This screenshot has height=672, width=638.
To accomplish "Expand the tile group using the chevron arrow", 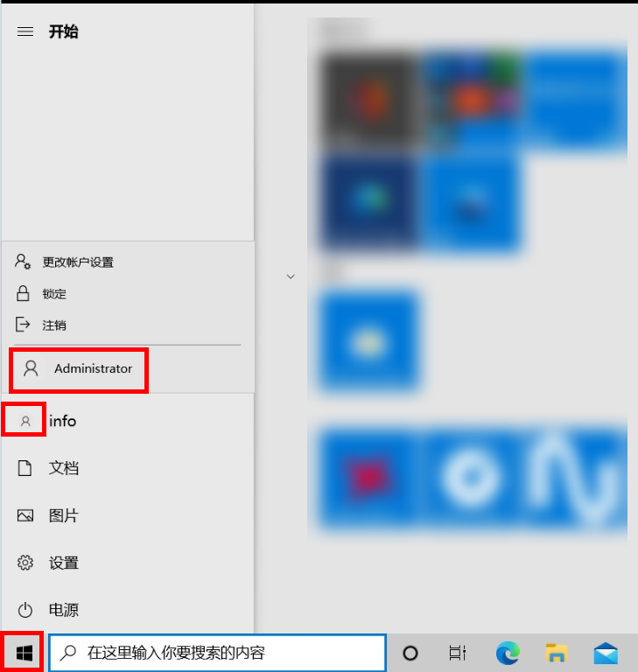I will (291, 276).
